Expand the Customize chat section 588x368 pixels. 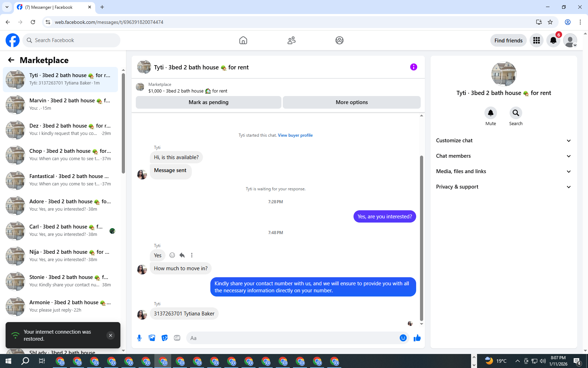point(504,141)
